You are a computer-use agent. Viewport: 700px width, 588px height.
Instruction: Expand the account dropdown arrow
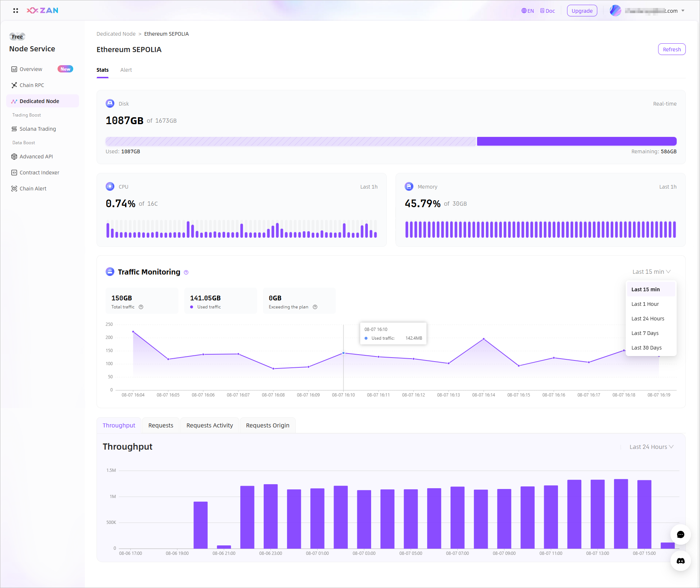tap(683, 11)
